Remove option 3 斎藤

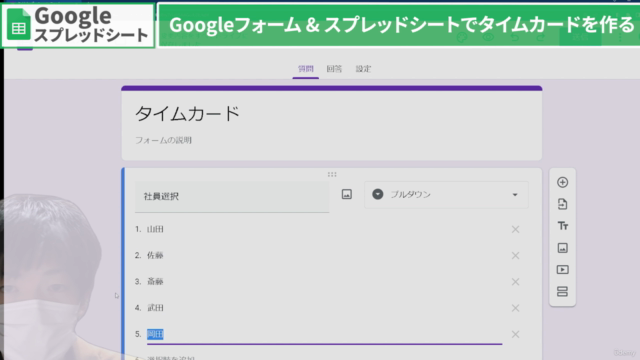[x=515, y=282]
